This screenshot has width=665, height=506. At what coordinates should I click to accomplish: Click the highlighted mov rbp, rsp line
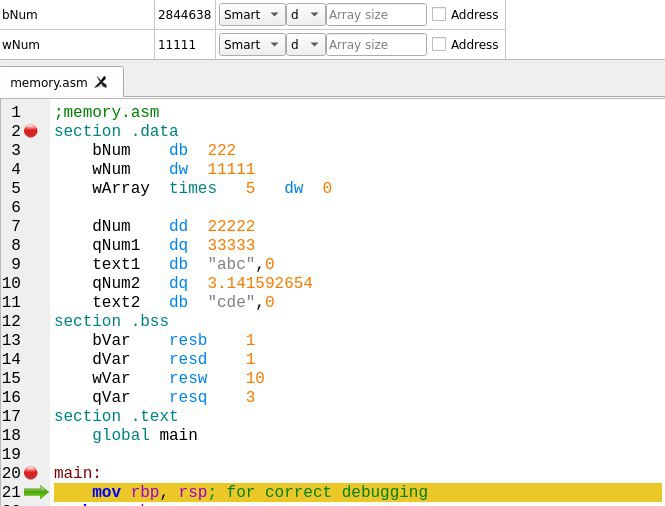(358, 492)
